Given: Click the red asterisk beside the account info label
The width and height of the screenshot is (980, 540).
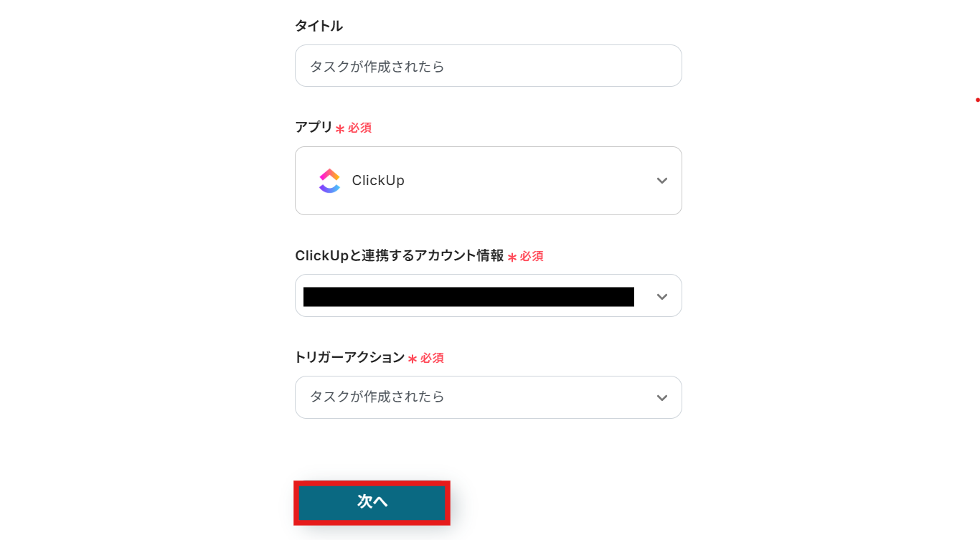Looking at the screenshot, I should (512, 257).
